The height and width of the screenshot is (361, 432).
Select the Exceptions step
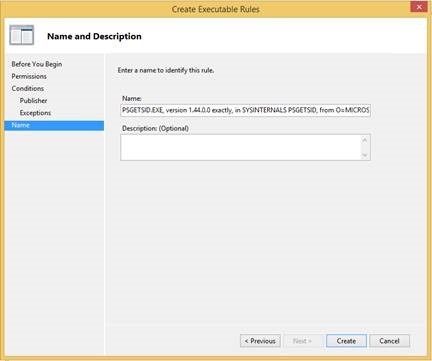pyautogui.click(x=35, y=113)
